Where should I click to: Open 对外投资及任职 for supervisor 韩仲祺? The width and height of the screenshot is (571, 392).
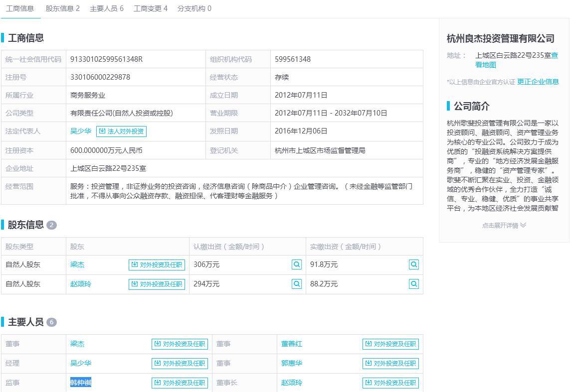pos(180,383)
